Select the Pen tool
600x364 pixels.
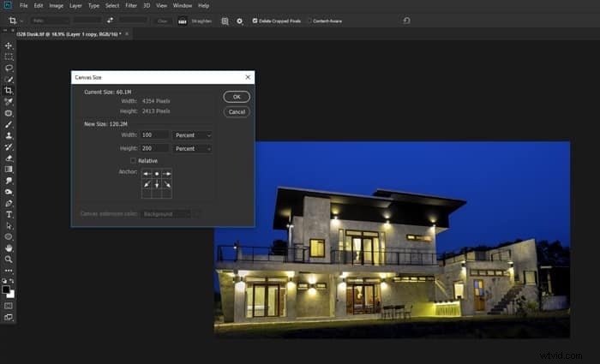click(x=9, y=203)
